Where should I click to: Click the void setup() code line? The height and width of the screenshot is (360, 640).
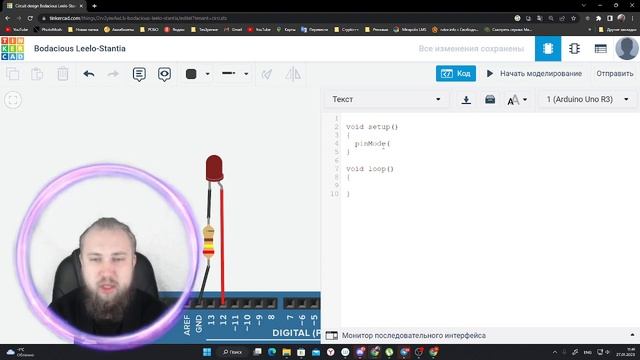tap(372, 127)
